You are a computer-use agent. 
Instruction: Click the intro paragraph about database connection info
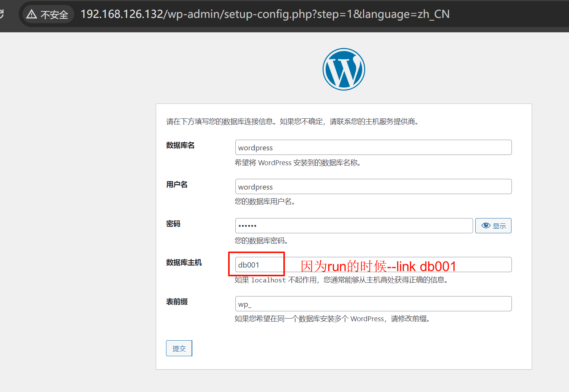[x=292, y=122]
